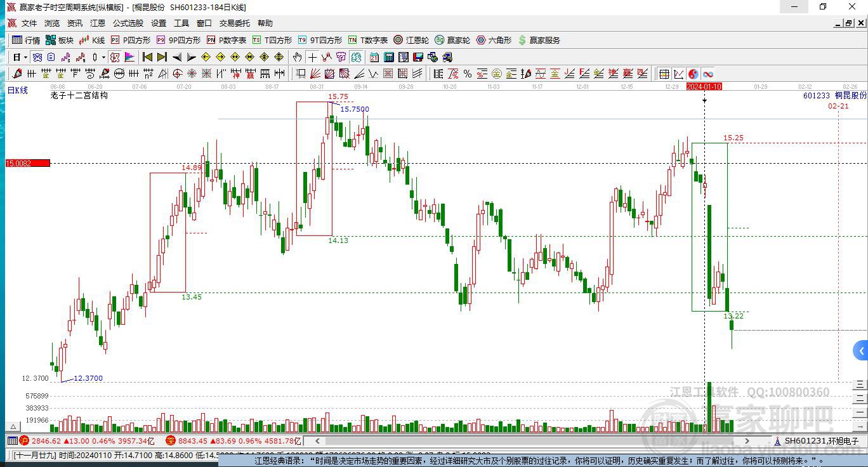This screenshot has height=467, width=868.
Task: Jump to last bar with the skip-to-end arrow
Action: pos(162,57)
